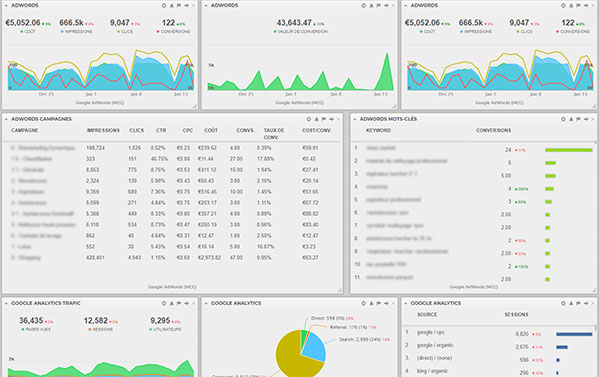Click the "428,401" impressions cell
The height and width of the screenshot is (377, 600).
coord(95,258)
